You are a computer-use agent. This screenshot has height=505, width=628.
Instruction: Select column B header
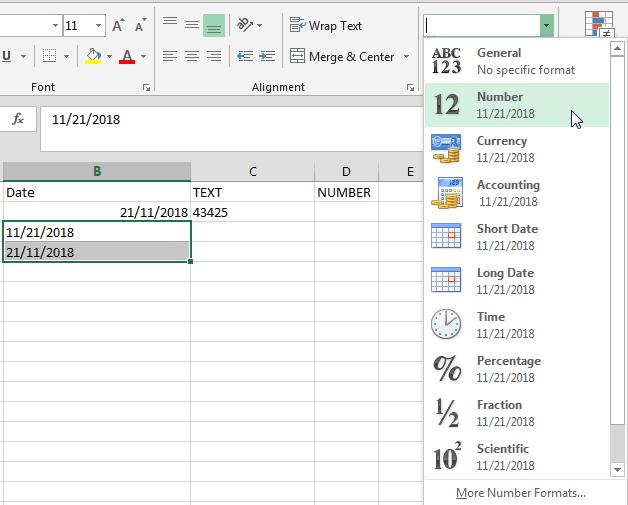97,171
